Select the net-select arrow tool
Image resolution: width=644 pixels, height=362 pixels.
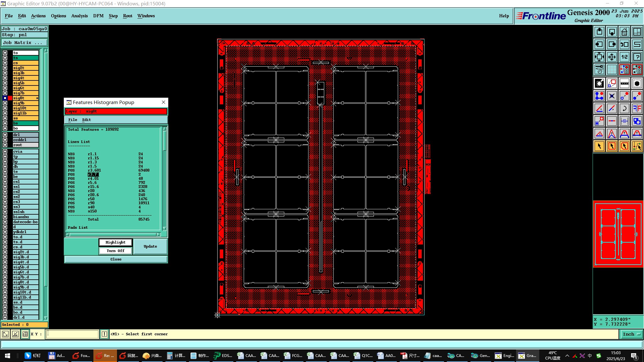pyautogui.click(x=637, y=146)
